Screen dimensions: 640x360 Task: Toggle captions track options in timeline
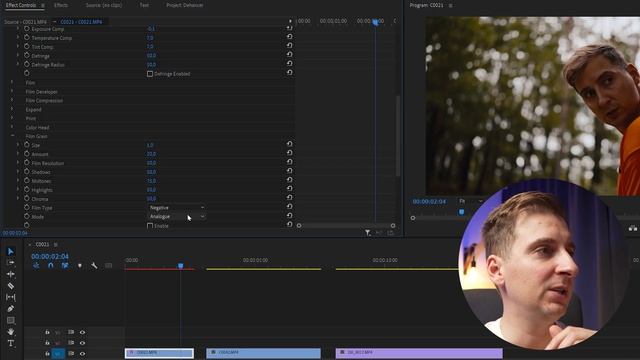pyautogui.click(x=109, y=265)
